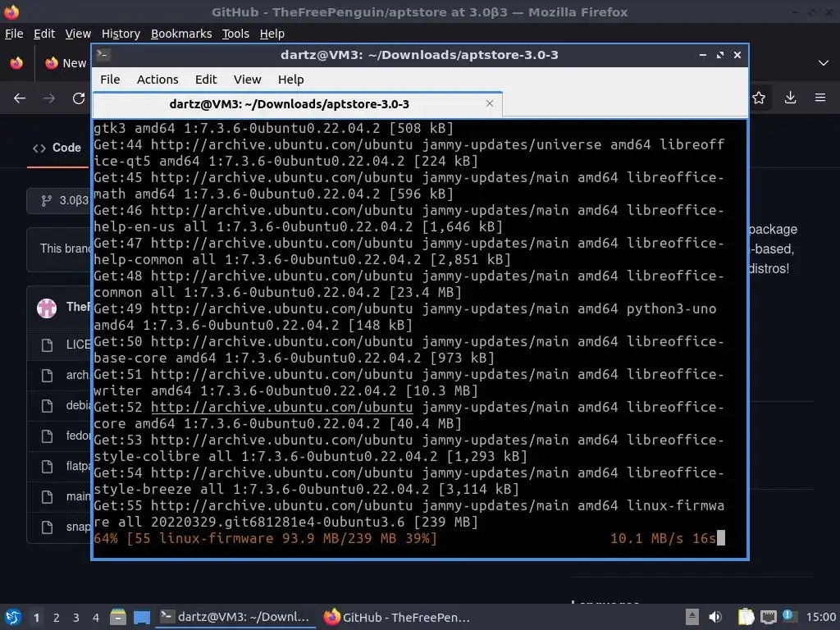The width and height of the screenshot is (840, 630).
Task: Open the application launcher menu in taskbar
Action: point(13,617)
